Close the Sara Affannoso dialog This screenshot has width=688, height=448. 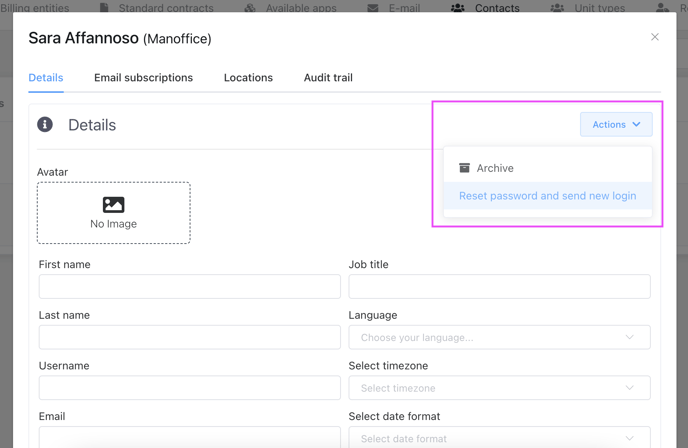click(x=655, y=37)
